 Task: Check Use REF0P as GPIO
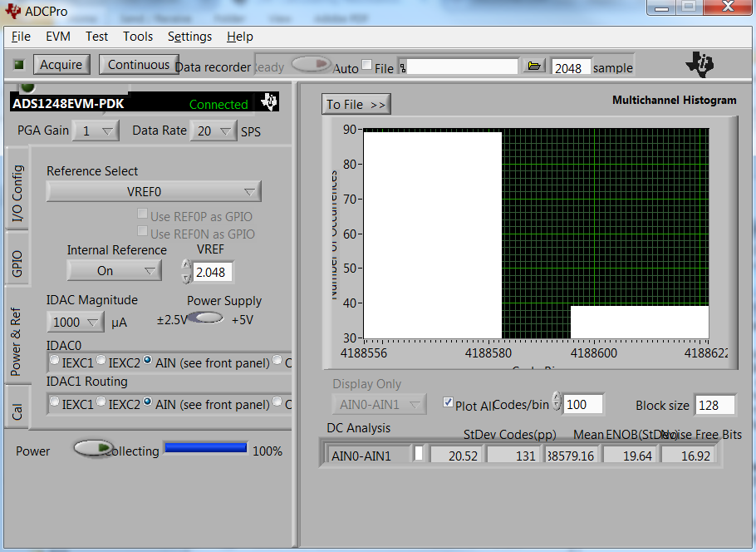pyautogui.click(x=142, y=214)
